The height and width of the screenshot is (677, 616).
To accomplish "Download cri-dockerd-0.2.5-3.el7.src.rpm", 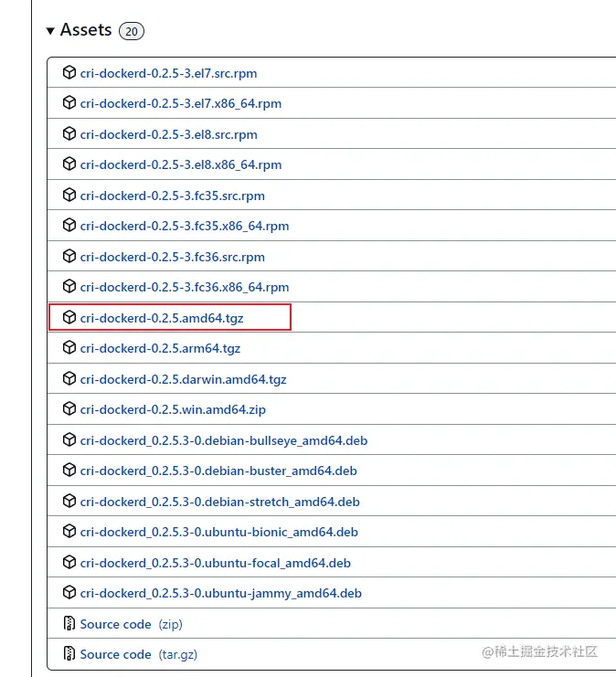I will pyautogui.click(x=168, y=73).
